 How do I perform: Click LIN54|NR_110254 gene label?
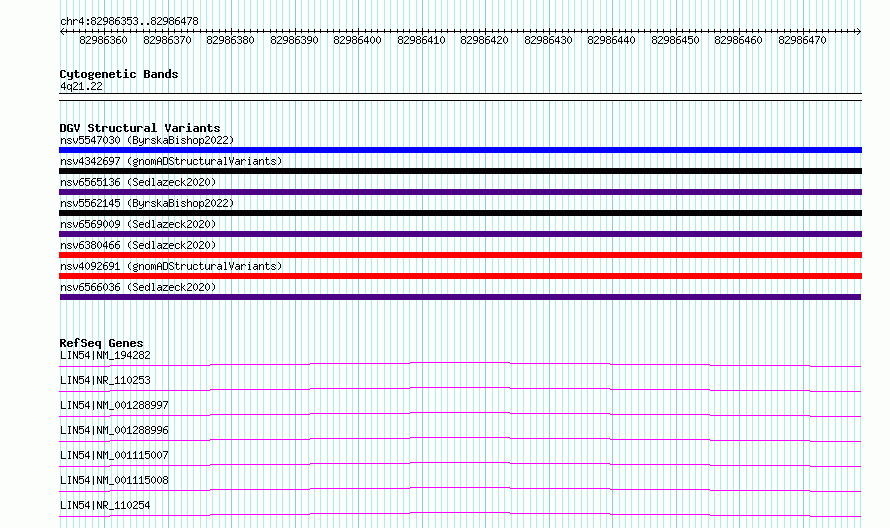click(x=105, y=505)
